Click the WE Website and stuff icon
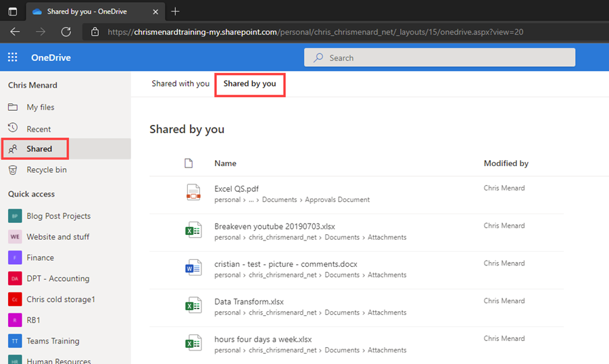 point(15,237)
